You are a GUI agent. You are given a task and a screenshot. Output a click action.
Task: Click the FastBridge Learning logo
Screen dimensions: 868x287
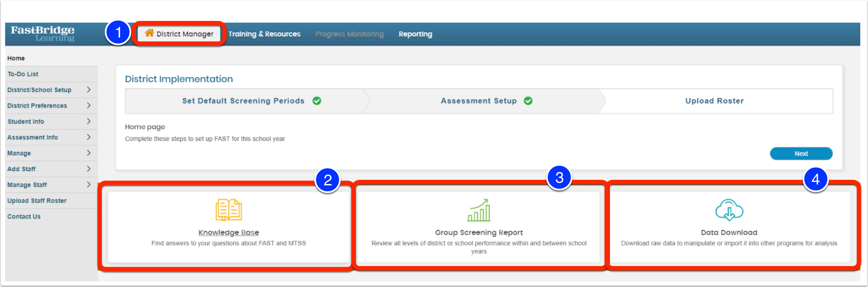click(42, 34)
